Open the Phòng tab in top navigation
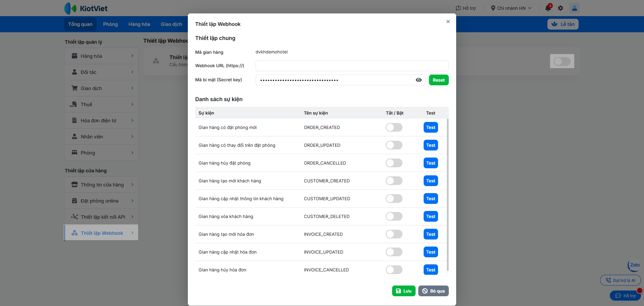644x306 pixels. pyautogui.click(x=110, y=24)
